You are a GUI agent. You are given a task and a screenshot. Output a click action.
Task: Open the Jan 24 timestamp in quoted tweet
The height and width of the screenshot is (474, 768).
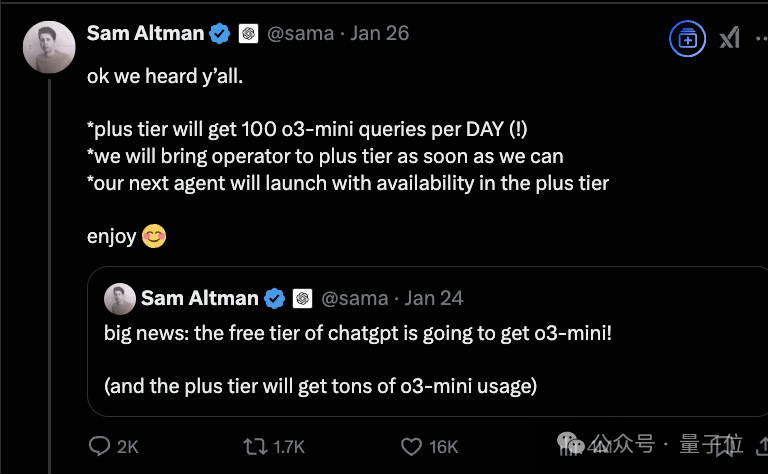coord(434,298)
